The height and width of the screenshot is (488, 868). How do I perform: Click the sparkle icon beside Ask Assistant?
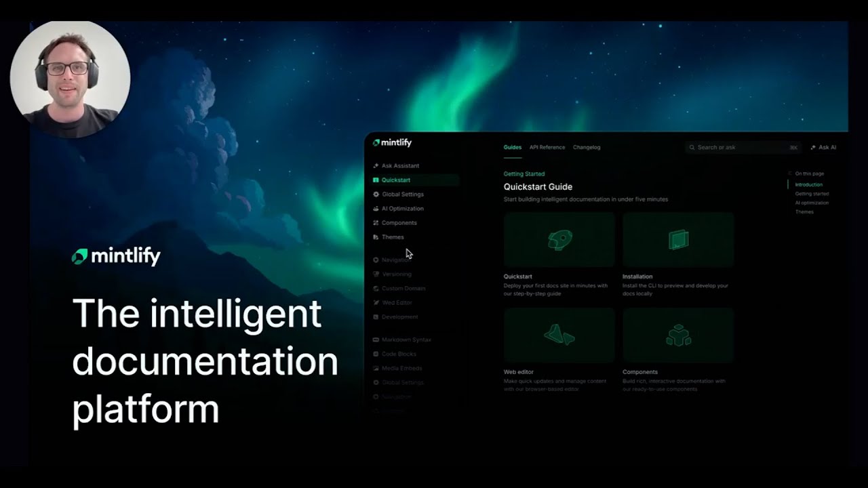[376, 166]
